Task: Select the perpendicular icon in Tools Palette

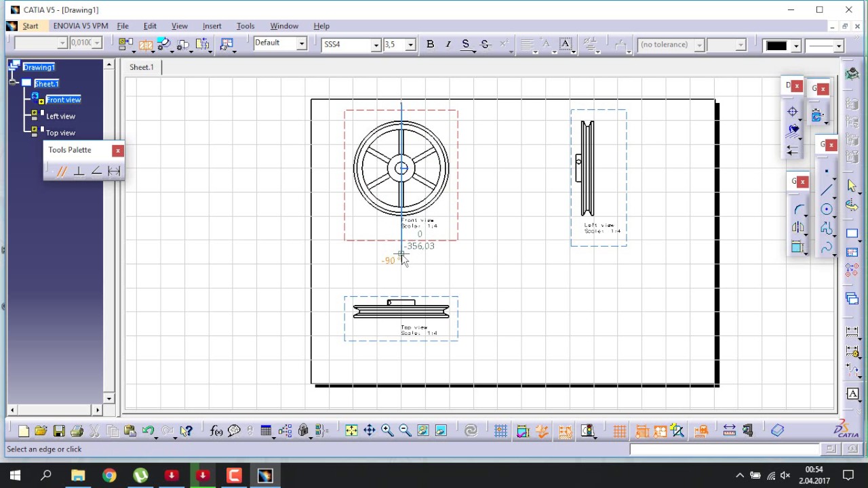Action: 79,171
